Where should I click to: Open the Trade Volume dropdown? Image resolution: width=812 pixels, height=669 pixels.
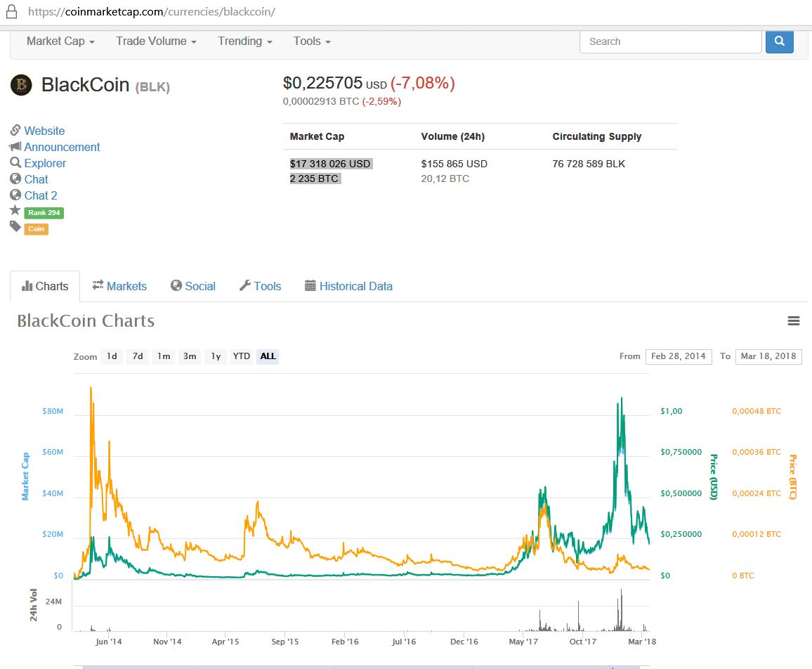coord(156,41)
